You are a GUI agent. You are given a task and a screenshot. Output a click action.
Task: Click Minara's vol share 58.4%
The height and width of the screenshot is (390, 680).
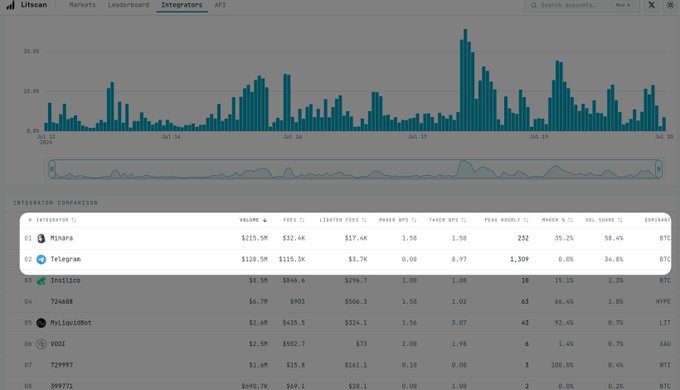614,238
